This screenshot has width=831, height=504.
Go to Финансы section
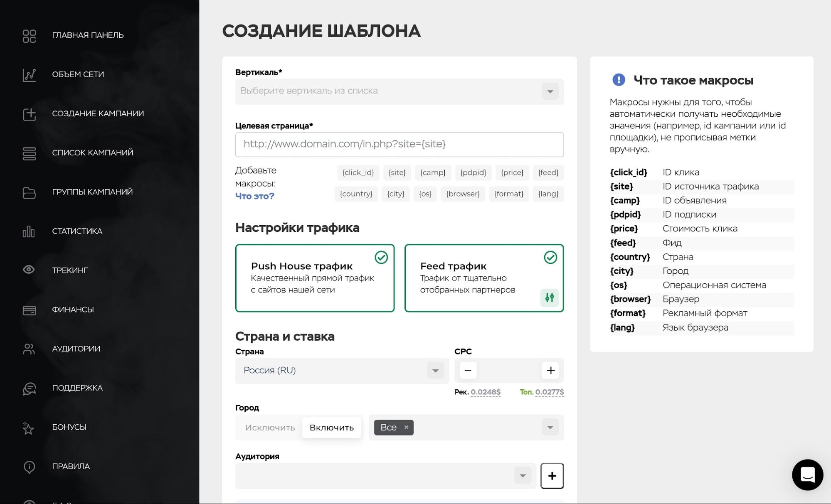click(73, 310)
